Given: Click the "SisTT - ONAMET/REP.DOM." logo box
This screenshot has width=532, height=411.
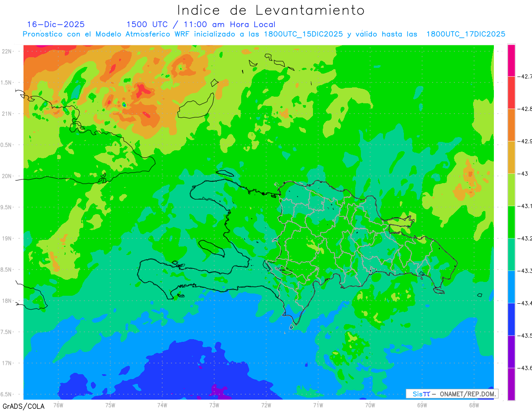Looking at the screenshot, I should tap(452, 394).
